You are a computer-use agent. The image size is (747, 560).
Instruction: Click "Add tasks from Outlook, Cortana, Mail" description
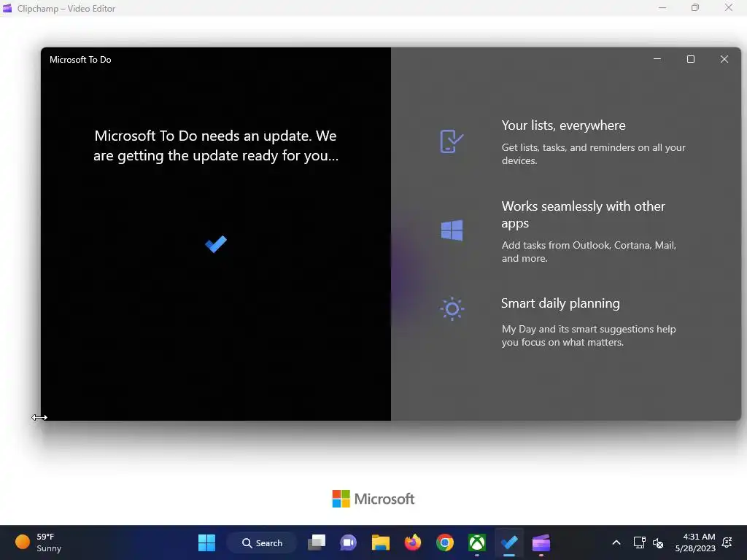click(589, 252)
